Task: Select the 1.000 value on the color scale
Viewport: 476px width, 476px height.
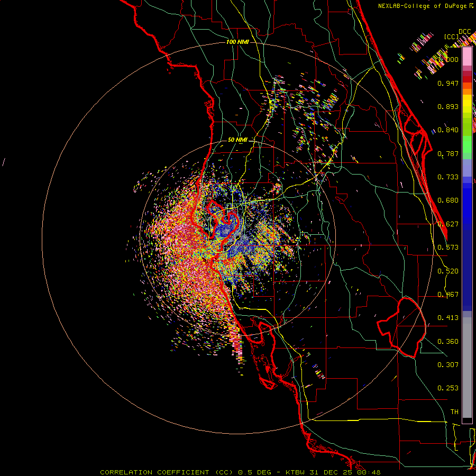Action: click(448, 59)
